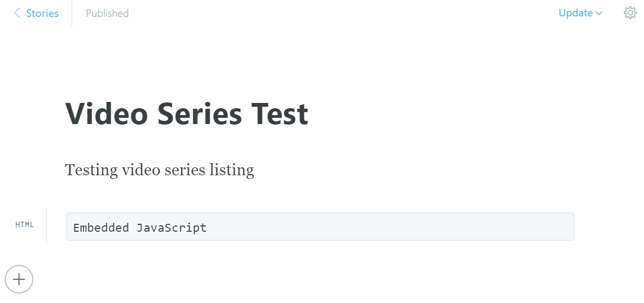Focus the Video Series Test title
This screenshot has width=644, height=303.
(x=186, y=113)
